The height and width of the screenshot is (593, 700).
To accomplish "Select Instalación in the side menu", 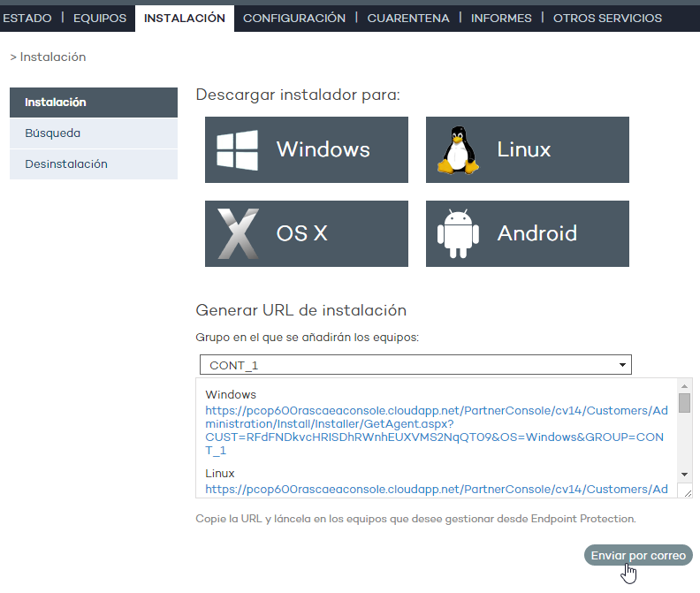I will (x=94, y=103).
